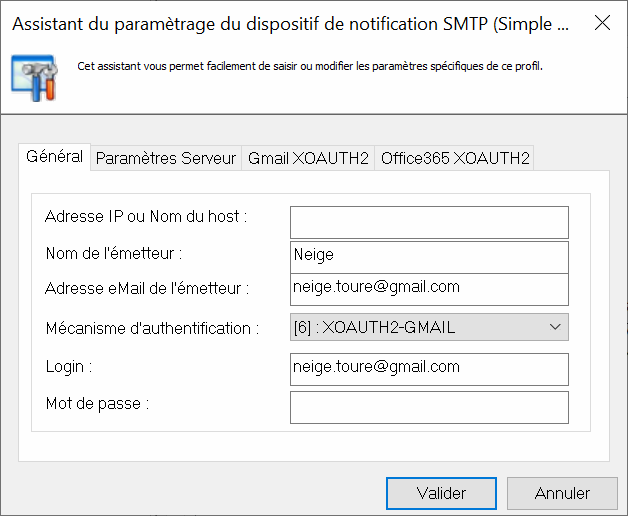Image resolution: width=628 pixels, height=516 pixels.
Task: Focus the Mot de passe field
Action: (x=429, y=407)
